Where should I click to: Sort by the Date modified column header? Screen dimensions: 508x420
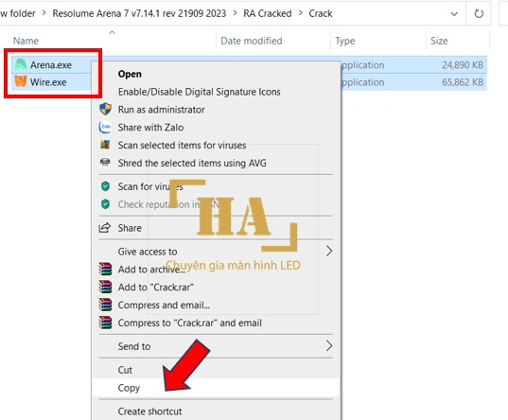pos(252,41)
